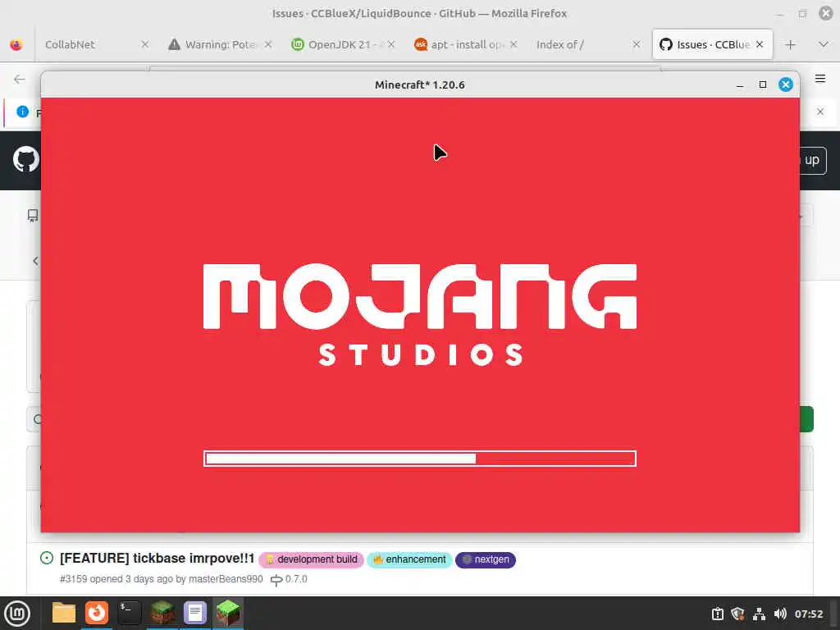The image size is (840, 630).
Task: Open the update manager tray icon
Action: [717, 614]
